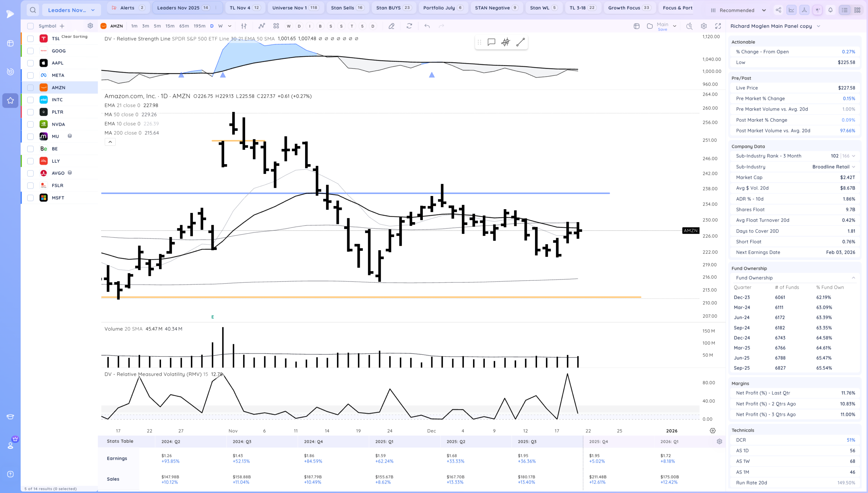The height and width of the screenshot is (493, 868).
Task: Click the refresh chart icon
Action: (409, 26)
